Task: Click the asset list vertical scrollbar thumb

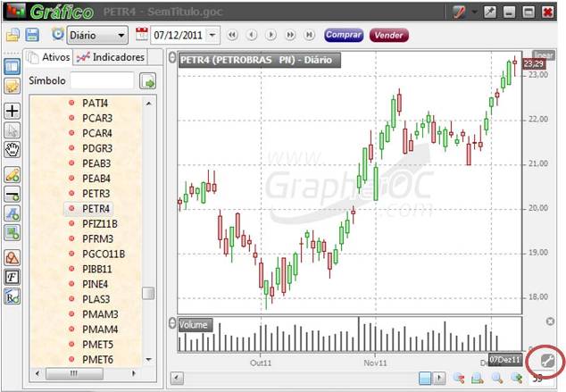Action: tap(148, 294)
